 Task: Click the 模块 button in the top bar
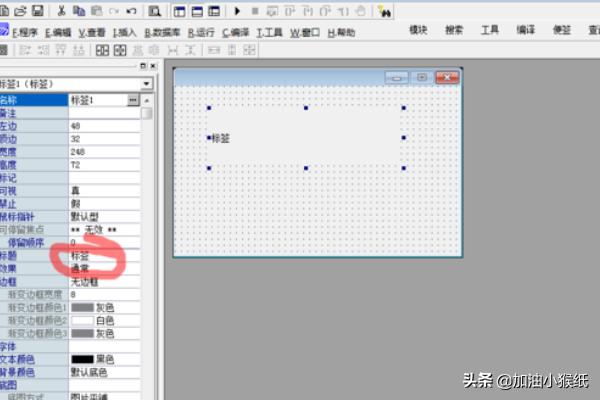[420, 31]
